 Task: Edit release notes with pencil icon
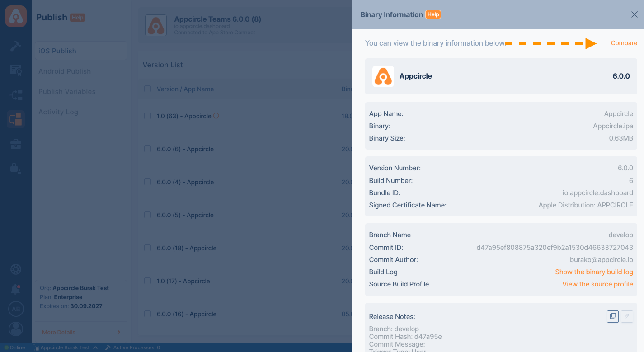click(x=627, y=316)
